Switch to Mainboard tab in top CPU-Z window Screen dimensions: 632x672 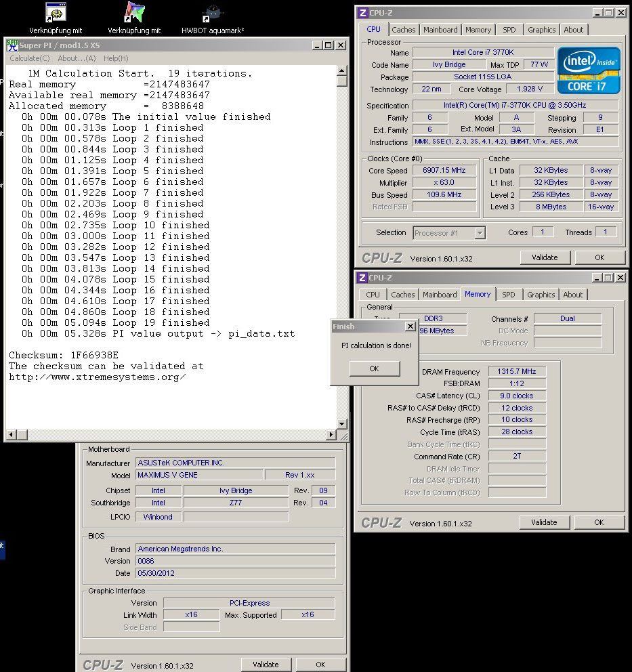point(440,30)
